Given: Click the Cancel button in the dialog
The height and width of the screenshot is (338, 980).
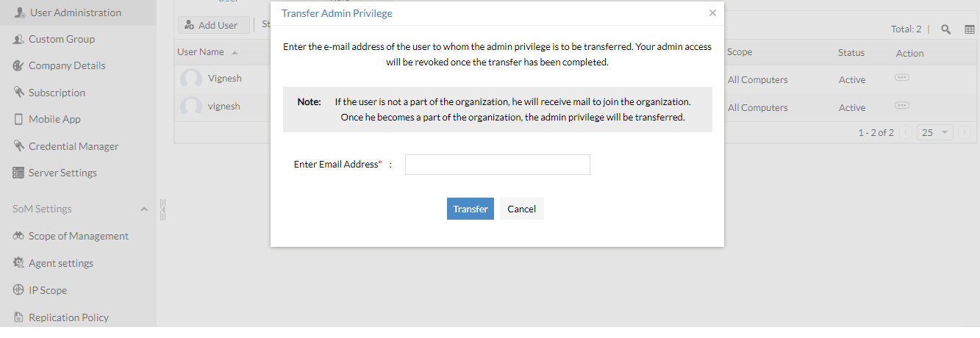Looking at the screenshot, I should (x=521, y=209).
